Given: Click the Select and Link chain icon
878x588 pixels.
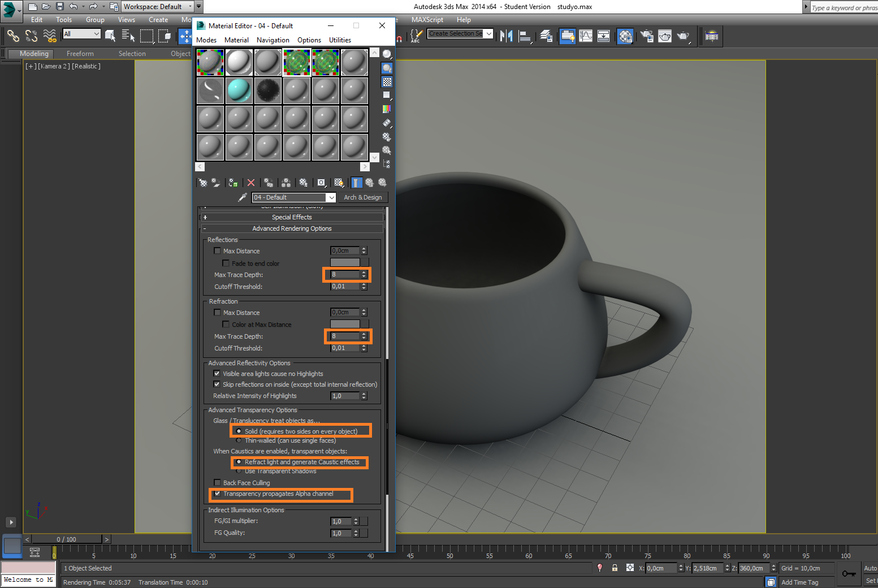Looking at the screenshot, I should click(13, 36).
